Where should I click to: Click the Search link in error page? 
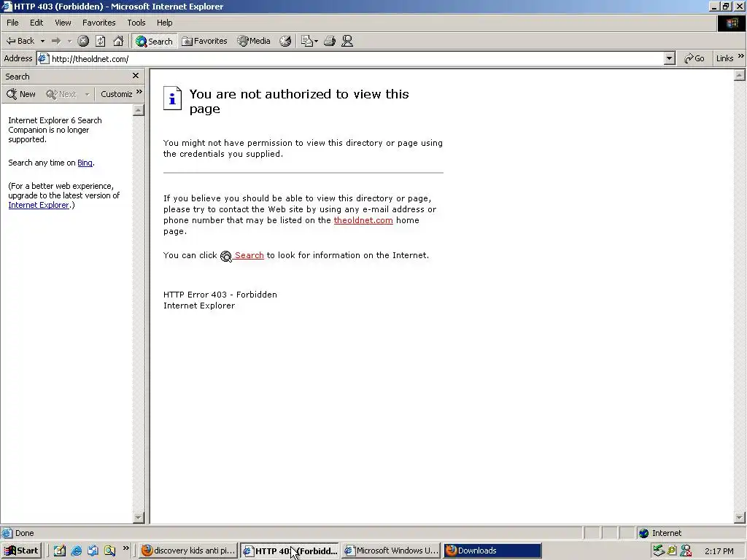tap(249, 255)
